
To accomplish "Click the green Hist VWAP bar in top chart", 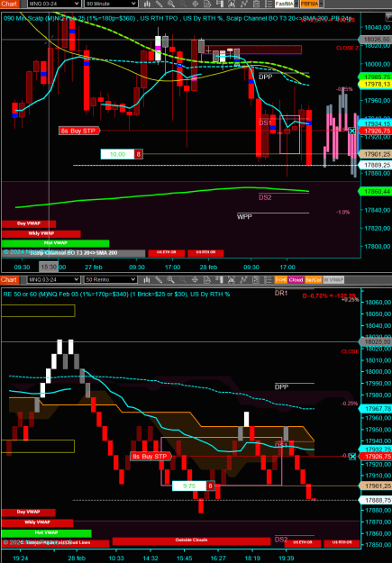I will coord(55,243).
